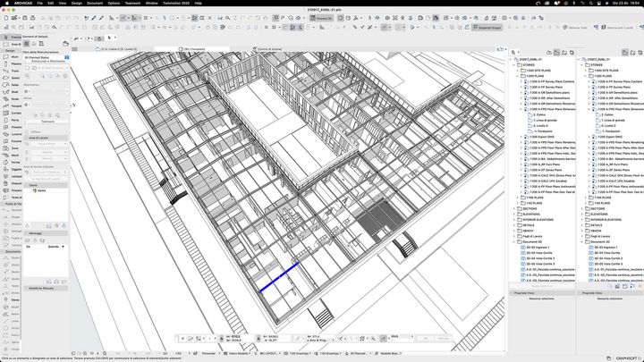
Task: Select the Lampada (lamp) tool
Action: click(12, 176)
